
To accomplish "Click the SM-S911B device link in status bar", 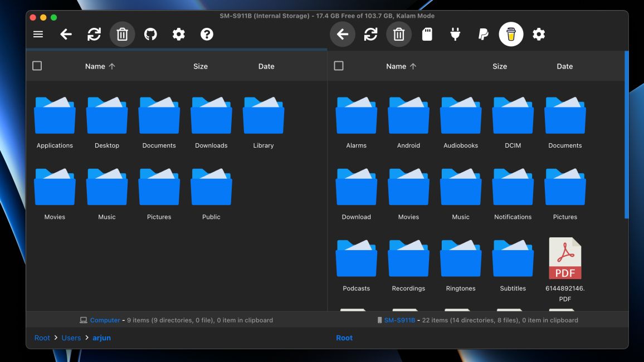I will [399, 320].
